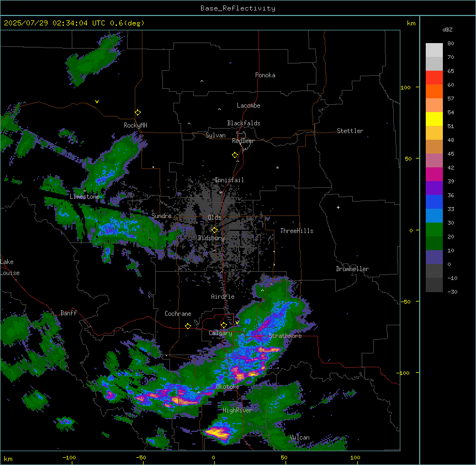Click the Vulcan label
476x465 pixels.
point(300,437)
